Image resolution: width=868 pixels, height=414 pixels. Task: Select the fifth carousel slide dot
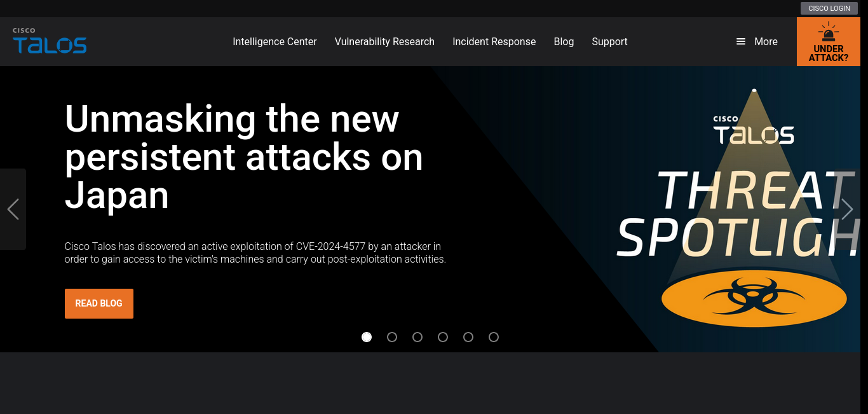(468, 337)
